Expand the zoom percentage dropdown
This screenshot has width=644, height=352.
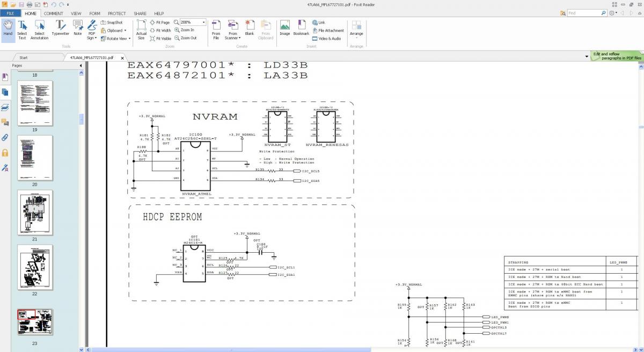pyautogui.click(x=204, y=23)
